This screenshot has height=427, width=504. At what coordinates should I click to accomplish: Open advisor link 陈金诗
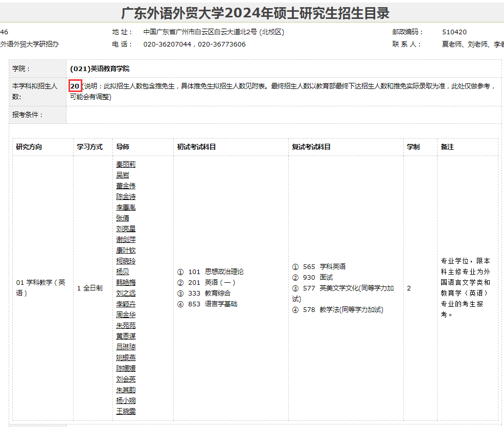tap(126, 196)
